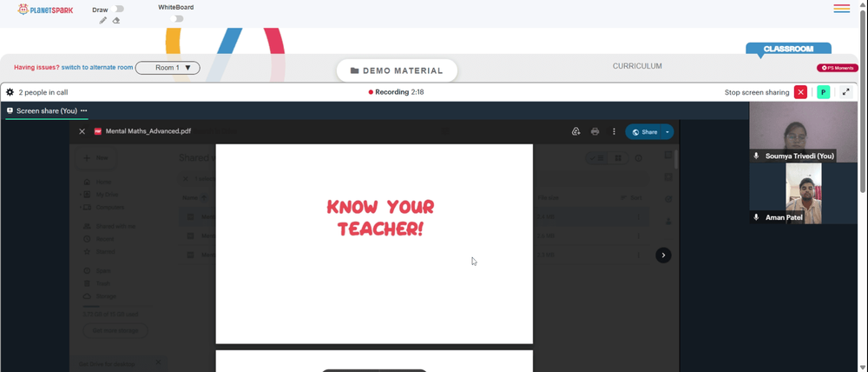The width and height of the screenshot is (868, 372).
Task: Click Drive info details icon
Action: (638, 158)
